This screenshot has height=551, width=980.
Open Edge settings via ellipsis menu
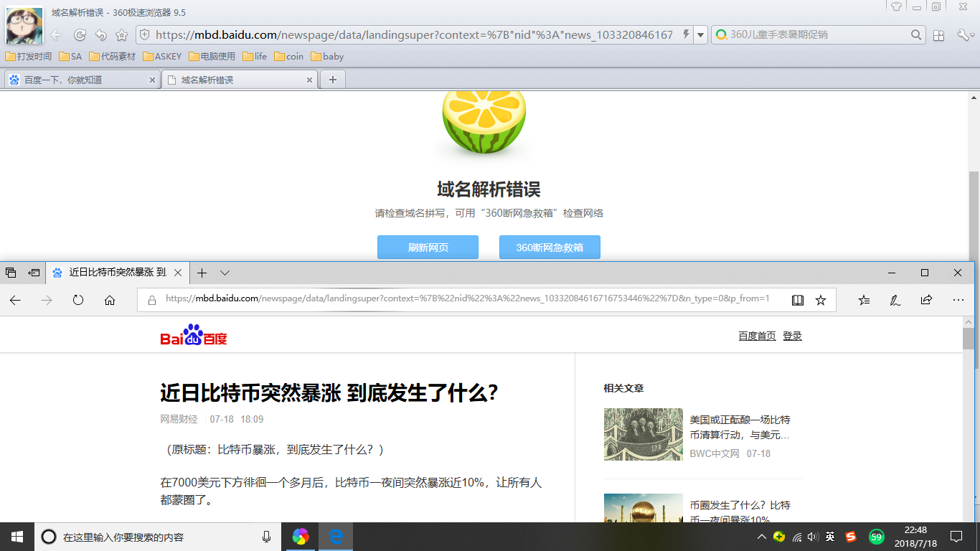(x=958, y=300)
